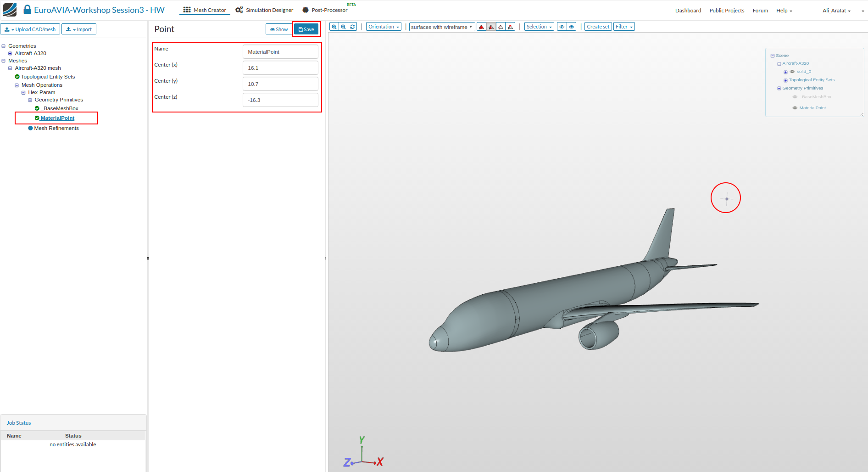This screenshot has height=472, width=868.
Task: Switch to the Mesh Creator tab
Action: pyautogui.click(x=205, y=10)
